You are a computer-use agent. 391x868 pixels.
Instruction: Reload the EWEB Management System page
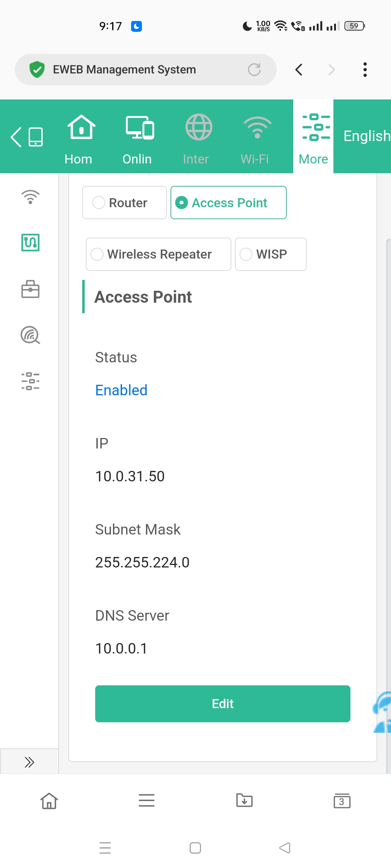[x=254, y=69]
